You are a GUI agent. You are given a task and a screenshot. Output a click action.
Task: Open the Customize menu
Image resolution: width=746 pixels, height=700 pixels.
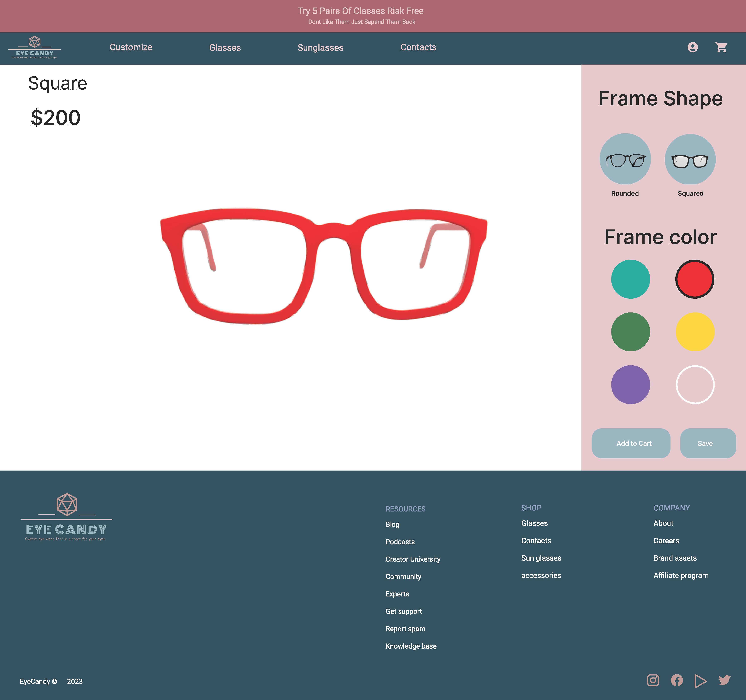pyautogui.click(x=131, y=48)
